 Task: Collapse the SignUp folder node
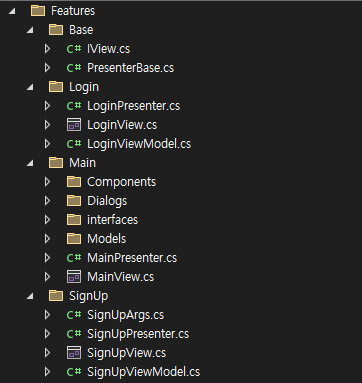tap(30, 296)
